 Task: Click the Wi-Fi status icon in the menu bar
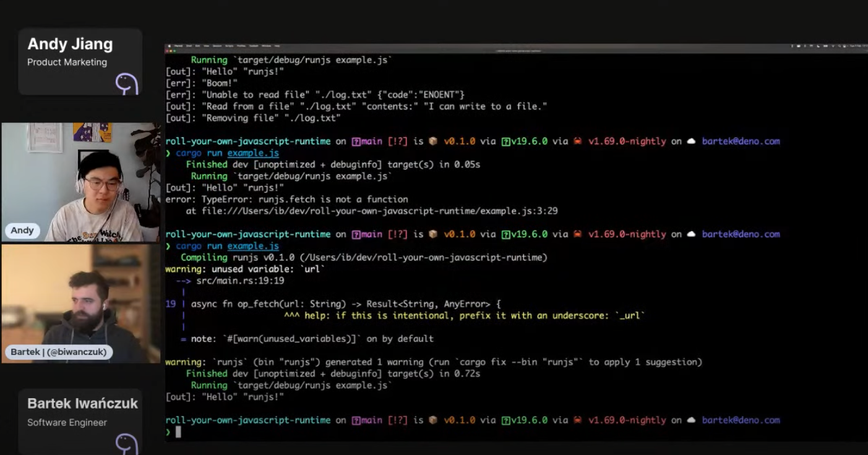coord(833,46)
